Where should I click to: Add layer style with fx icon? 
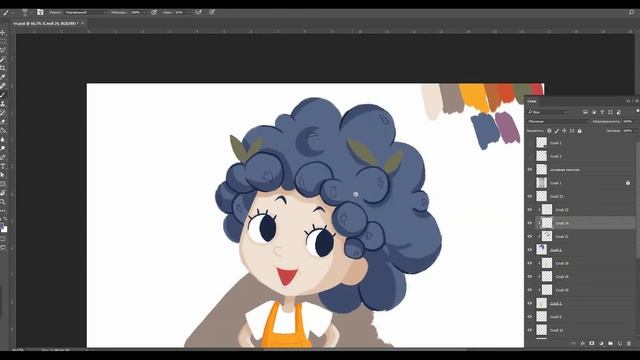click(x=583, y=344)
